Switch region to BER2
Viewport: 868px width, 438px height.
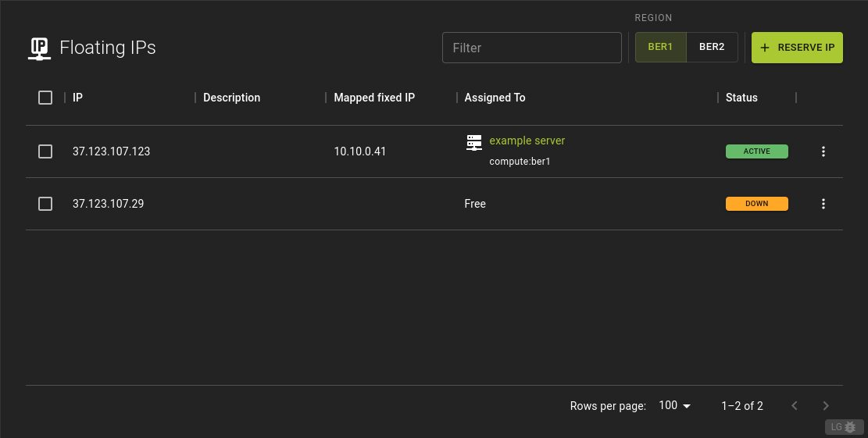coord(712,47)
